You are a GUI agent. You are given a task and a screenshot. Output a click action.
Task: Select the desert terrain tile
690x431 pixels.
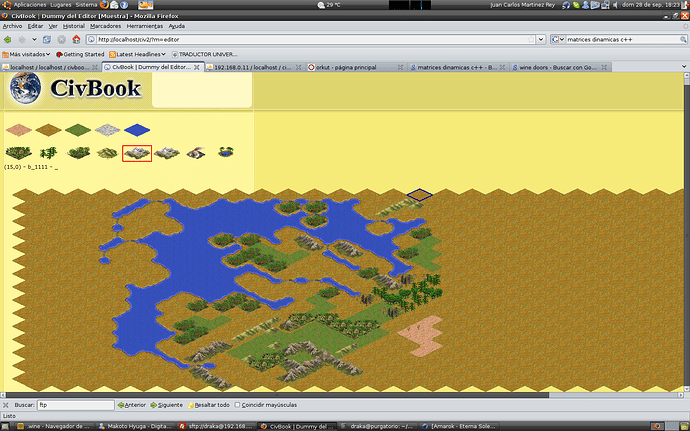[18, 130]
